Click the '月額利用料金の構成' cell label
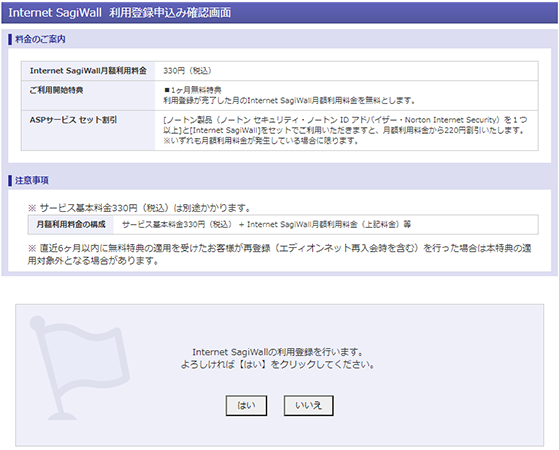The height and width of the screenshot is (450, 559). (71, 224)
